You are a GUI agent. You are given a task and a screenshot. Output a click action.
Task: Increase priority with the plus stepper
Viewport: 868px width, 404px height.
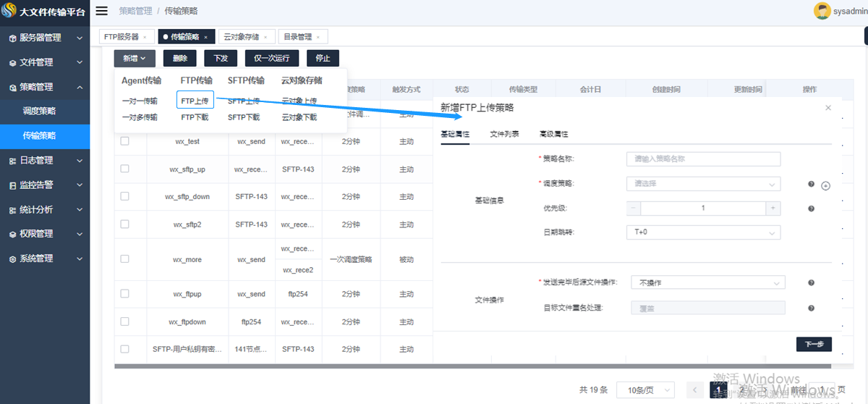[x=773, y=209]
